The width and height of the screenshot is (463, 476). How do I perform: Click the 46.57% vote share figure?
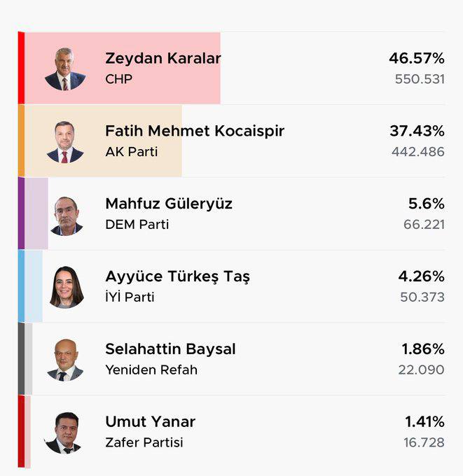tap(417, 58)
